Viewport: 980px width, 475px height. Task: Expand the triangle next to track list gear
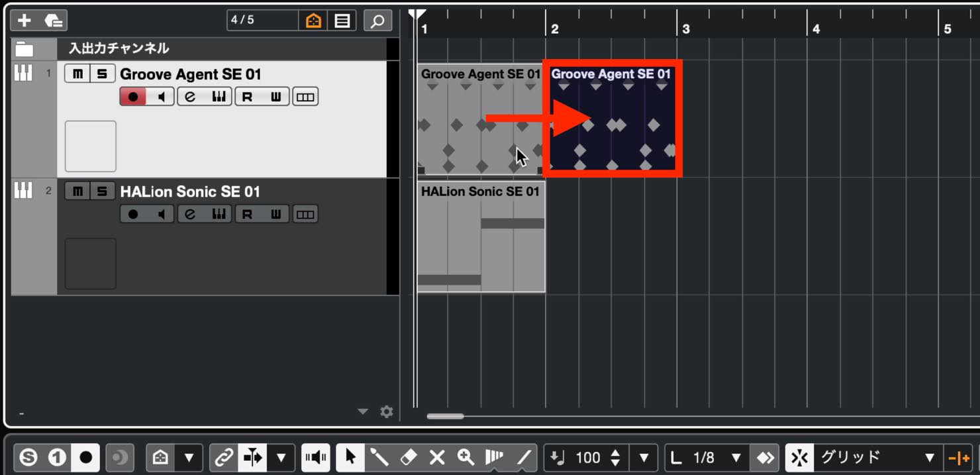click(362, 411)
